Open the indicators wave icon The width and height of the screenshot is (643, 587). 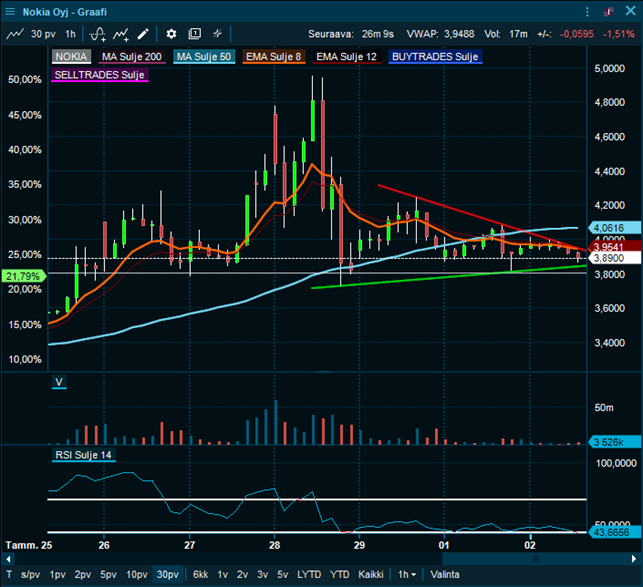click(x=97, y=33)
